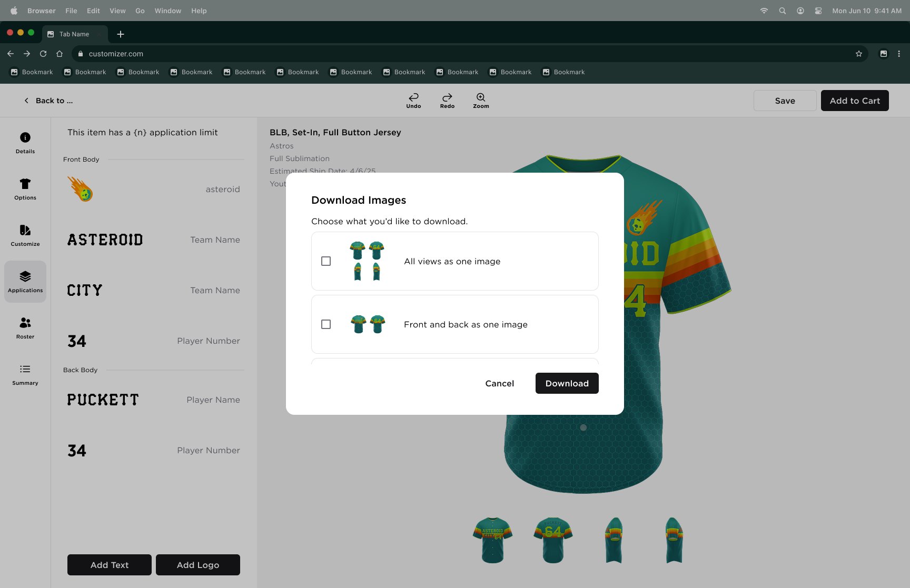Reload the customizer.com page

tap(43, 54)
